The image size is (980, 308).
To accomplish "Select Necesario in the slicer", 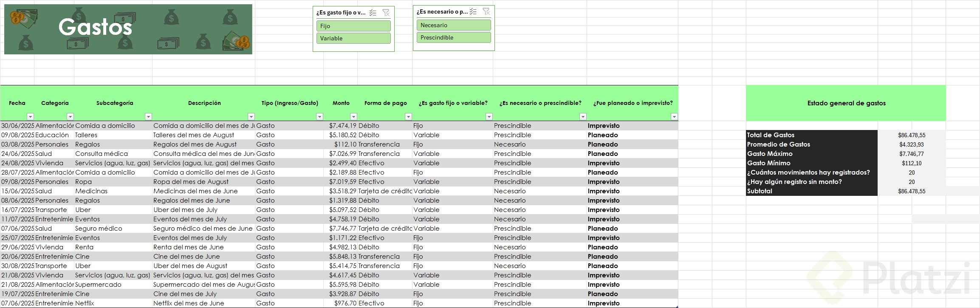I will point(454,25).
